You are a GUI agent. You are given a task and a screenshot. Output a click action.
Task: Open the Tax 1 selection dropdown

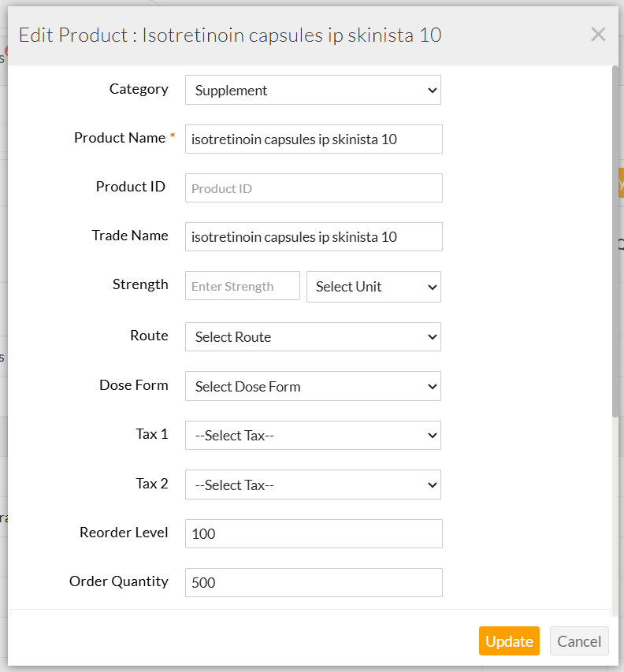click(x=313, y=435)
